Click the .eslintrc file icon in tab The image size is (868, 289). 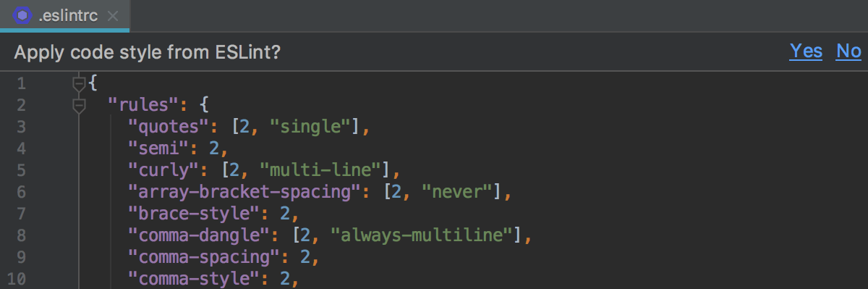coord(22,14)
